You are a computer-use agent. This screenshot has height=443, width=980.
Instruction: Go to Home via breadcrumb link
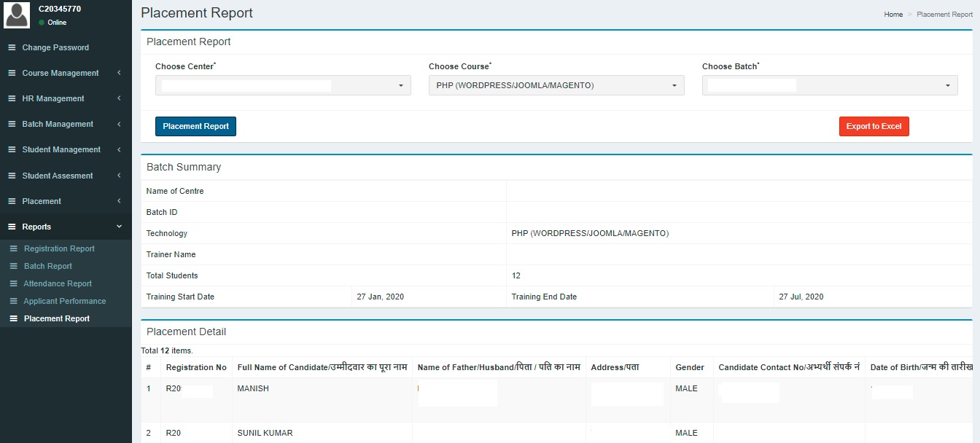[893, 15]
